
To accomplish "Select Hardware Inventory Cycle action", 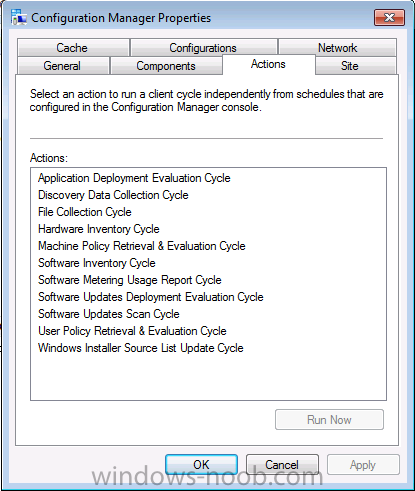I will [99, 229].
